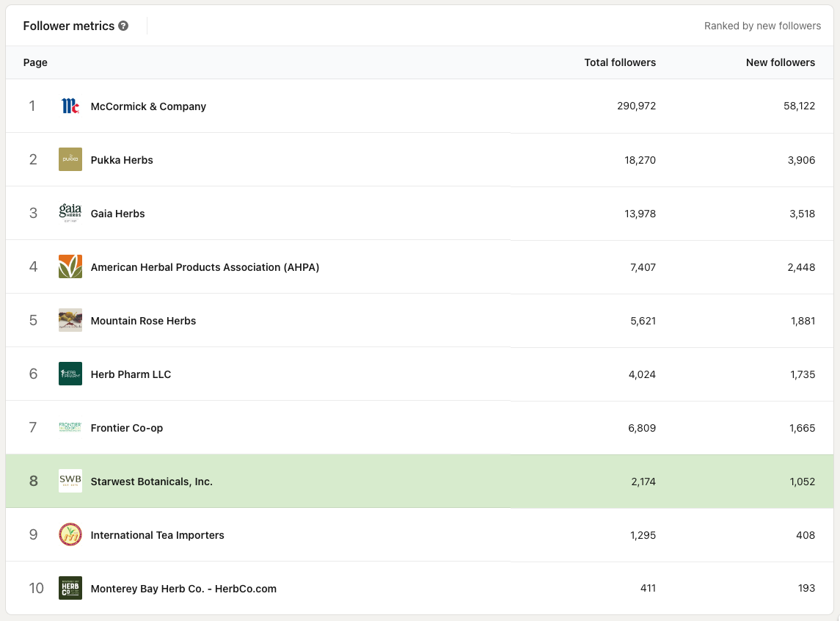Click the Page column header
Image resolution: width=840 pixels, height=621 pixels.
coord(35,62)
